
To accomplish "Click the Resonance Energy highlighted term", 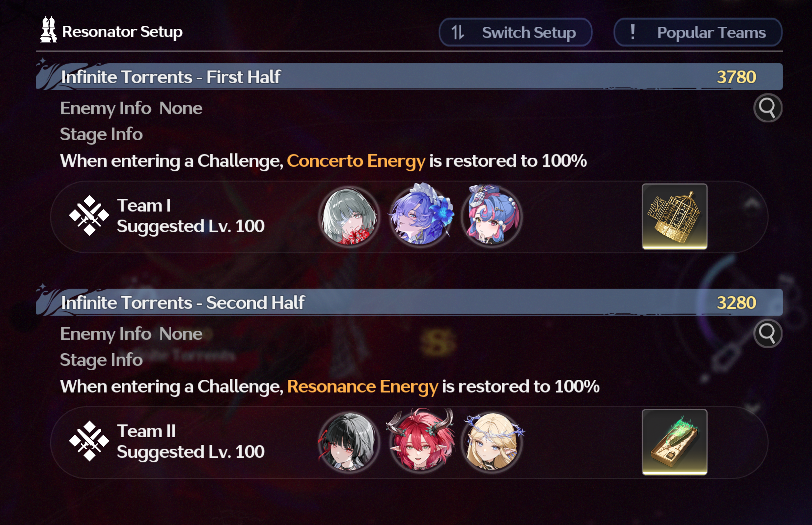I will coord(362,387).
